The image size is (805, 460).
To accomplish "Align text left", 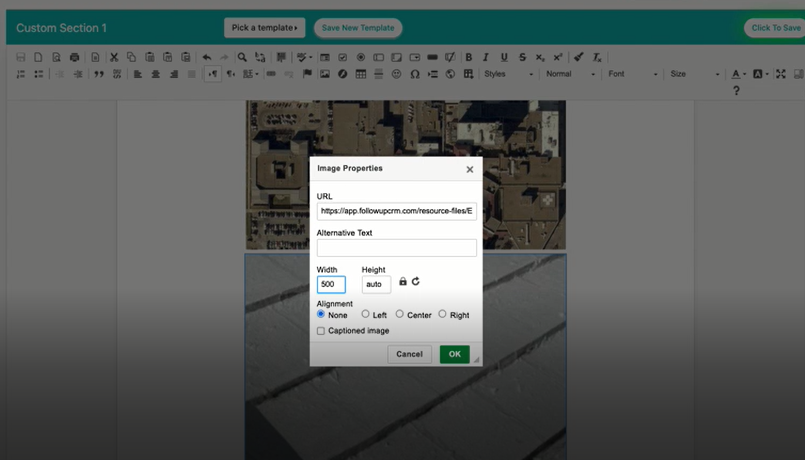I will coord(138,74).
